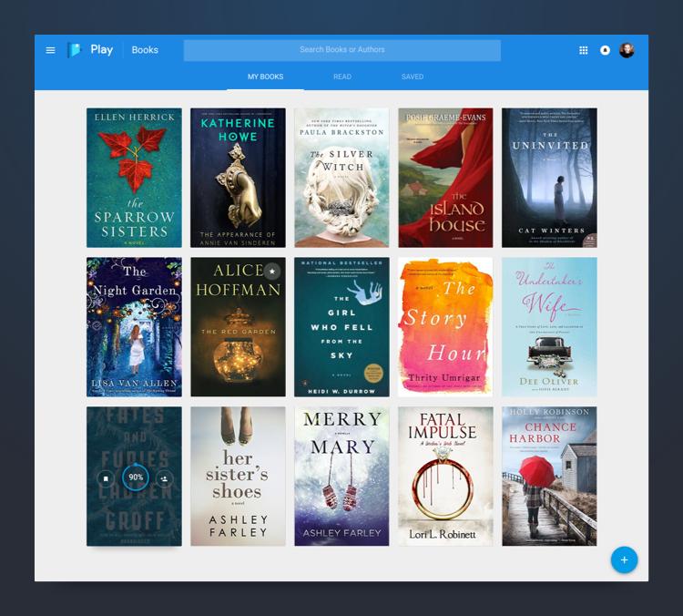This screenshot has width=683, height=616.
Task: Open Chance Harbor book cover
Action: click(549, 477)
